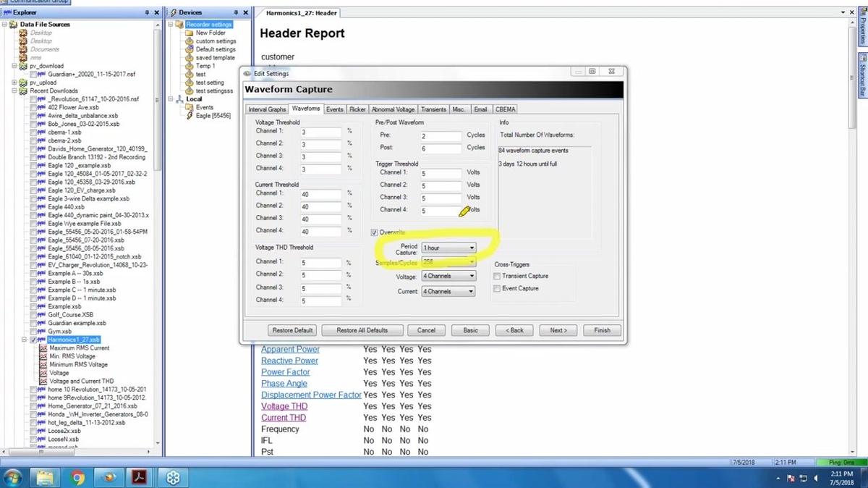The height and width of the screenshot is (488, 868).
Task: Click the Pre cycles input field
Action: 440,136
